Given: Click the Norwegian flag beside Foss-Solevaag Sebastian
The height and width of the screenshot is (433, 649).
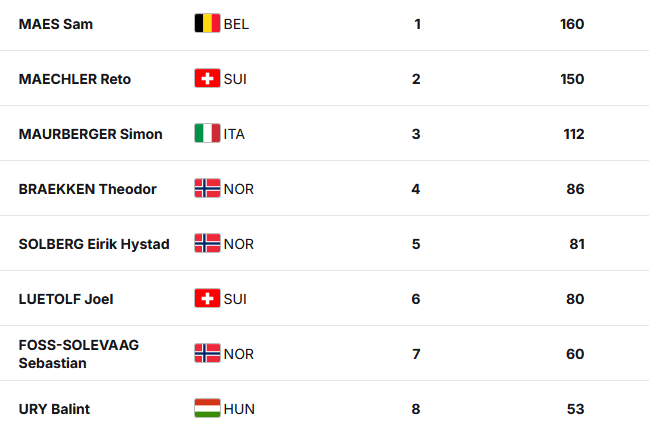Looking at the screenshot, I should tap(207, 353).
